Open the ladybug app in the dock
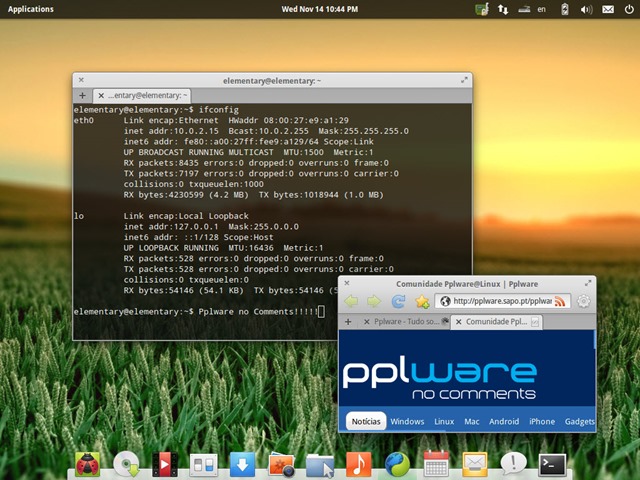Viewport: 640px width, 480px height. 87,464
